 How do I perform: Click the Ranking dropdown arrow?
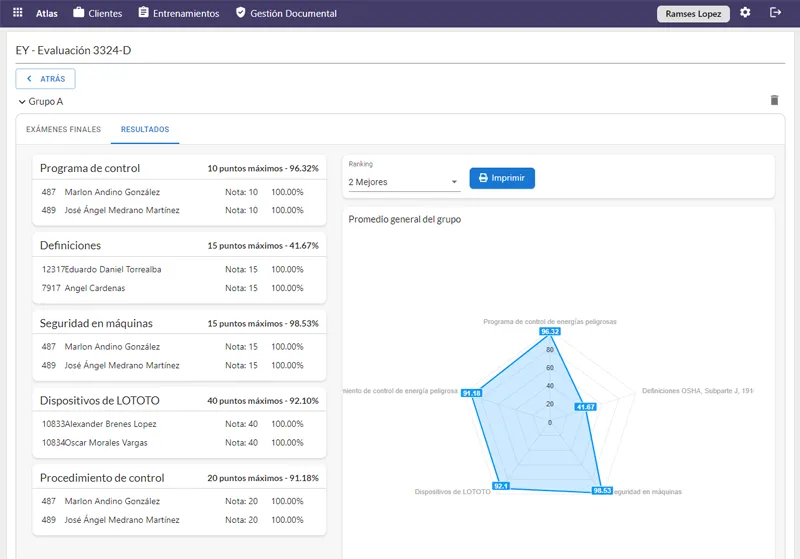click(x=455, y=182)
